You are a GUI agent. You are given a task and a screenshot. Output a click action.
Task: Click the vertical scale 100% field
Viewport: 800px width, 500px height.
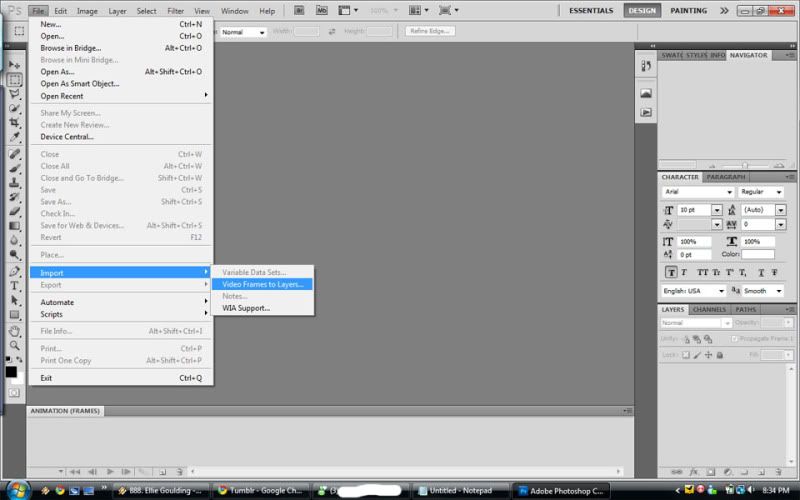(693, 241)
